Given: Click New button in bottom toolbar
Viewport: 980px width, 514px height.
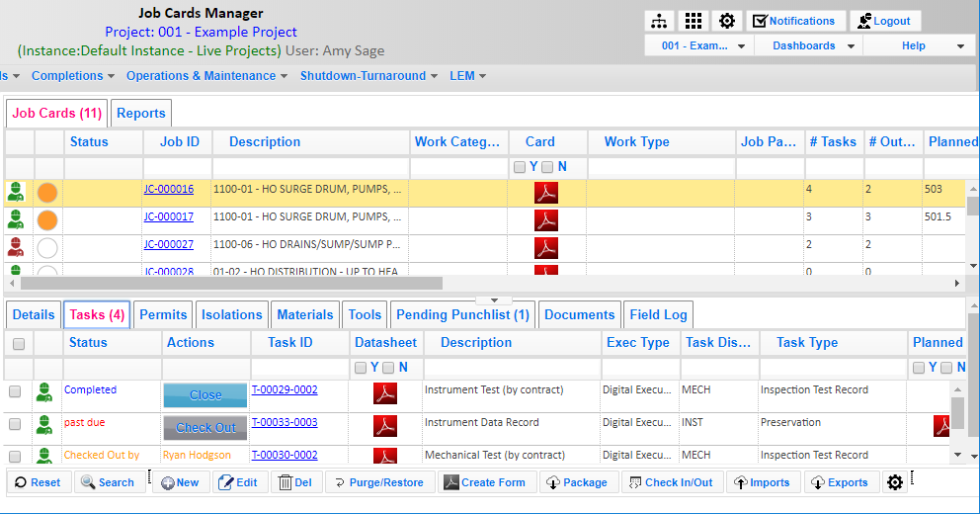Looking at the screenshot, I should [x=180, y=482].
